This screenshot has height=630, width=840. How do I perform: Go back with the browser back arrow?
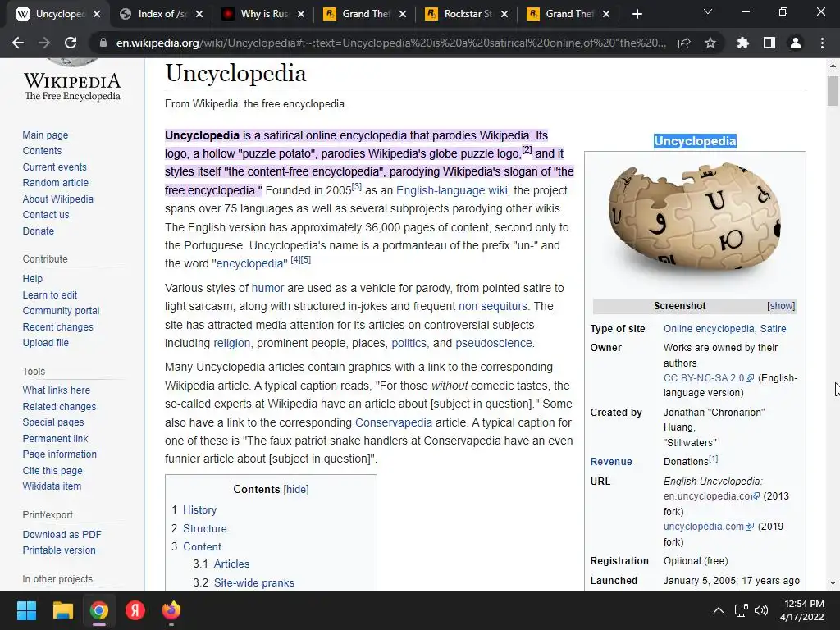click(18, 43)
